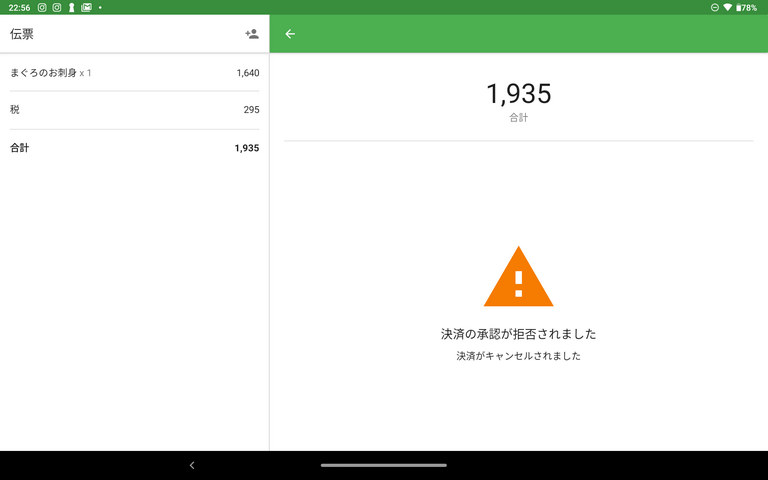Tap the add customer icon in 伝票 header

(x=252, y=34)
